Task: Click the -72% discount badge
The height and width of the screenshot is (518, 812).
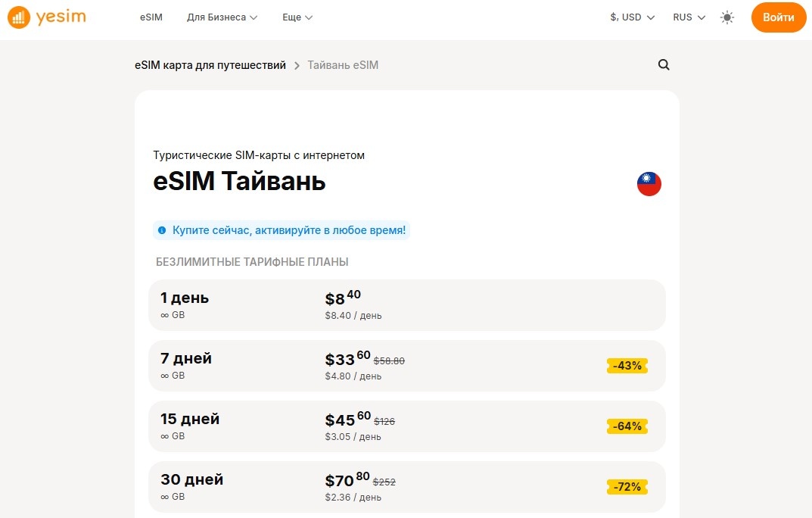Action: (x=627, y=486)
